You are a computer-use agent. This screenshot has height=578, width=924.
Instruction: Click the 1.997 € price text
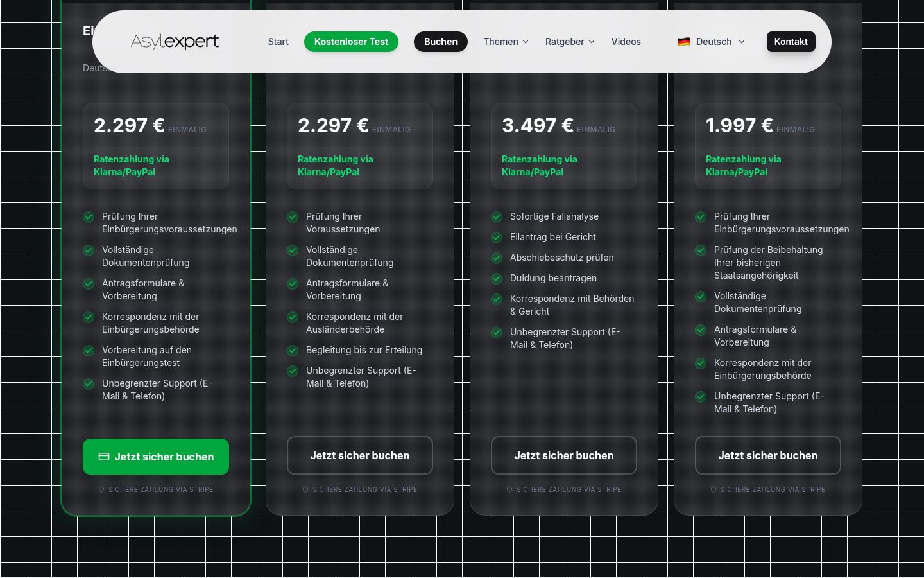click(739, 125)
